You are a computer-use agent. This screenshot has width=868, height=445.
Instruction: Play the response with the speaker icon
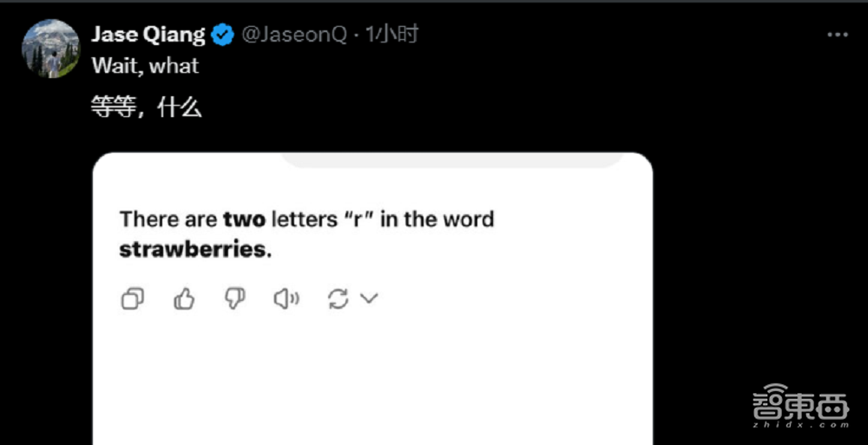[x=286, y=299]
